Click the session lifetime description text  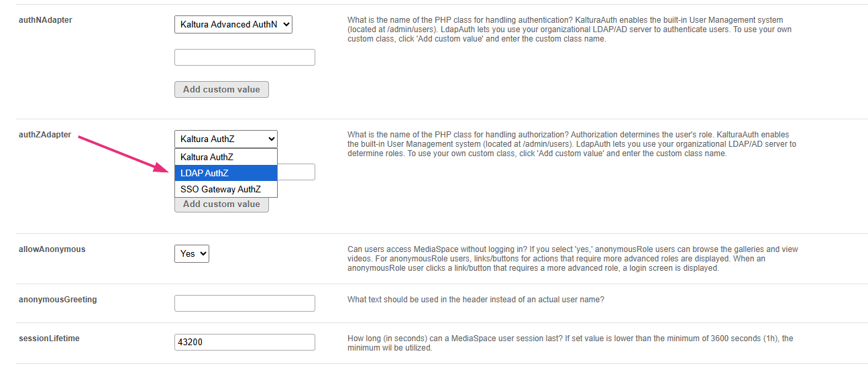point(570,343)
